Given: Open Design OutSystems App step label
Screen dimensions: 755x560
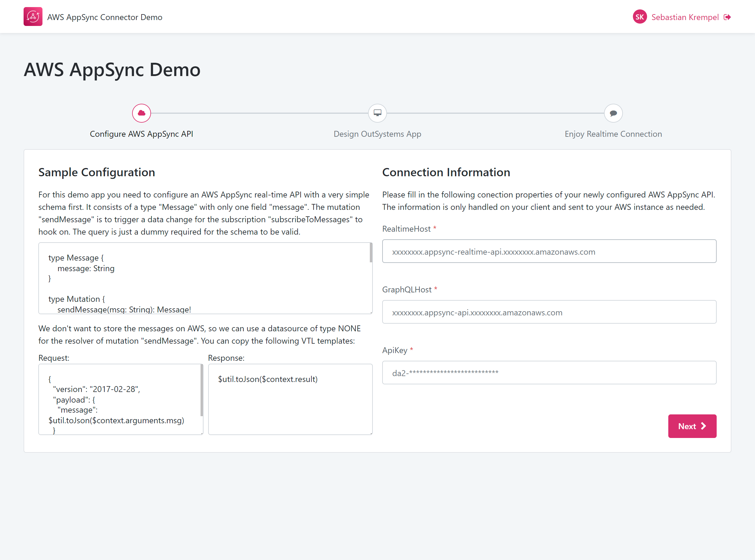Looking at the screenshot, I should (x=377, y=134).
